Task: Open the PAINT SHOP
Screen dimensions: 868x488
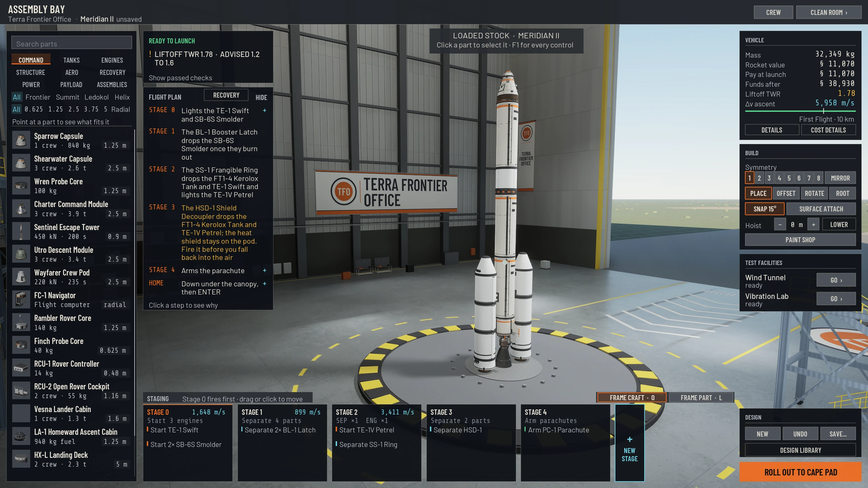Action: point(800,240)
